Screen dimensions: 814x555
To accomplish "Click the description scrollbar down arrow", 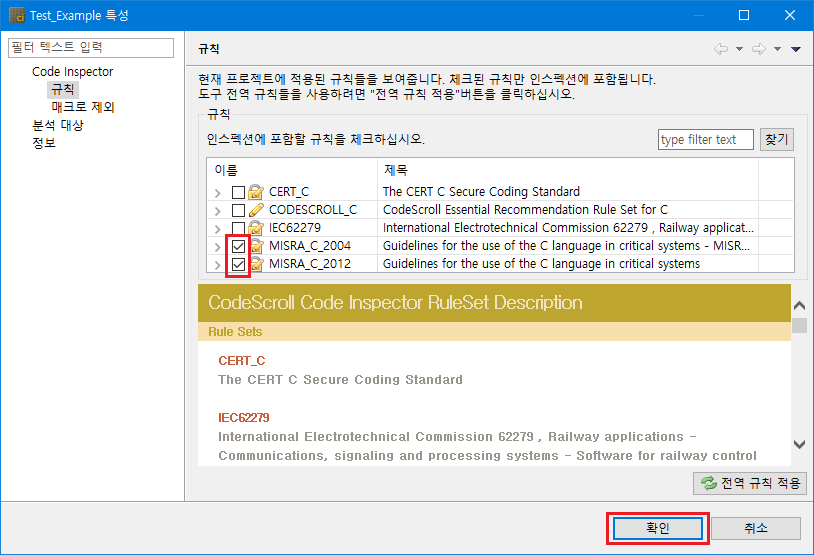I will coord(799,444).
